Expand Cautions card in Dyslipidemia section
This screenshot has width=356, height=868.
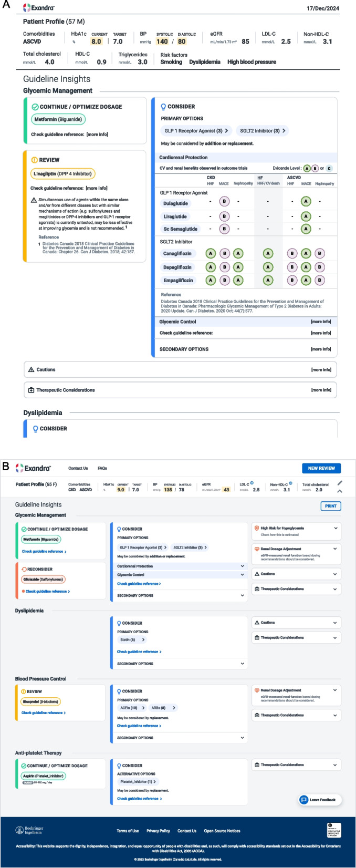(296, 622)
